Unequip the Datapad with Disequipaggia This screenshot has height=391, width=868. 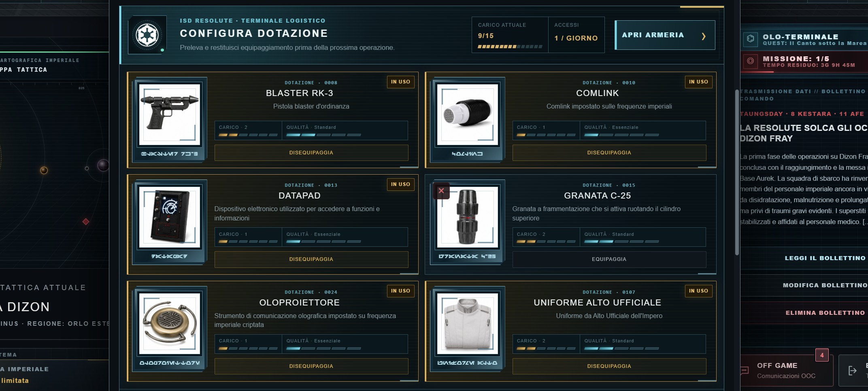[x=311, y=259]
